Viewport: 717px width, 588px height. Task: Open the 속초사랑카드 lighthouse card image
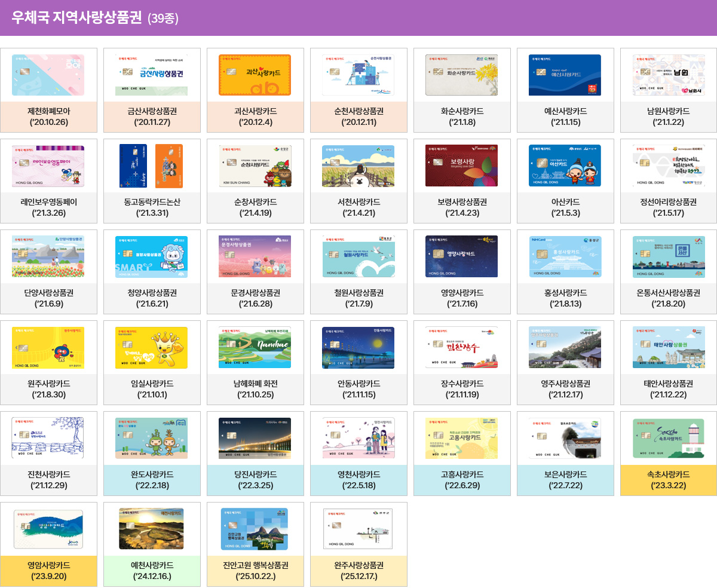(x=669, y=439)
